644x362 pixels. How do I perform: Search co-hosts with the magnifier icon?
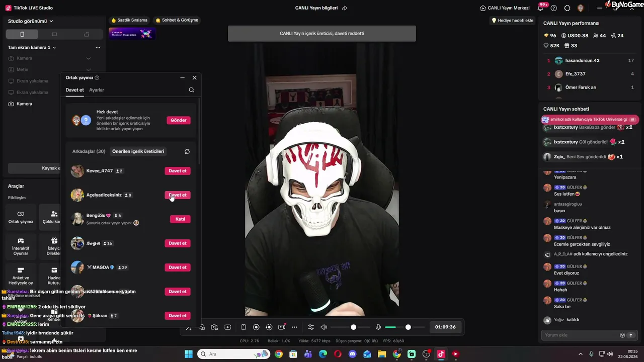[191, 90]
